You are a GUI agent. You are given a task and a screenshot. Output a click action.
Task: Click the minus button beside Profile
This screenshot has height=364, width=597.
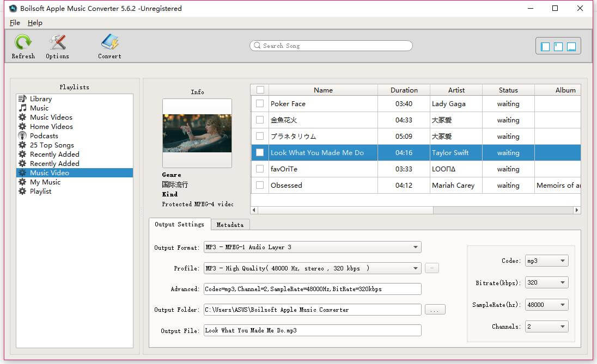click(x=432, y=268)
